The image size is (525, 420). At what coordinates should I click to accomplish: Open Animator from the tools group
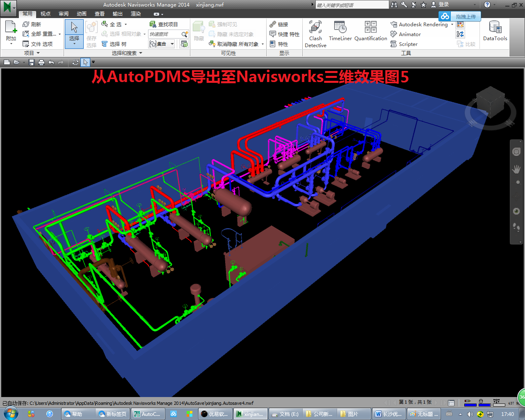point(409,34)
